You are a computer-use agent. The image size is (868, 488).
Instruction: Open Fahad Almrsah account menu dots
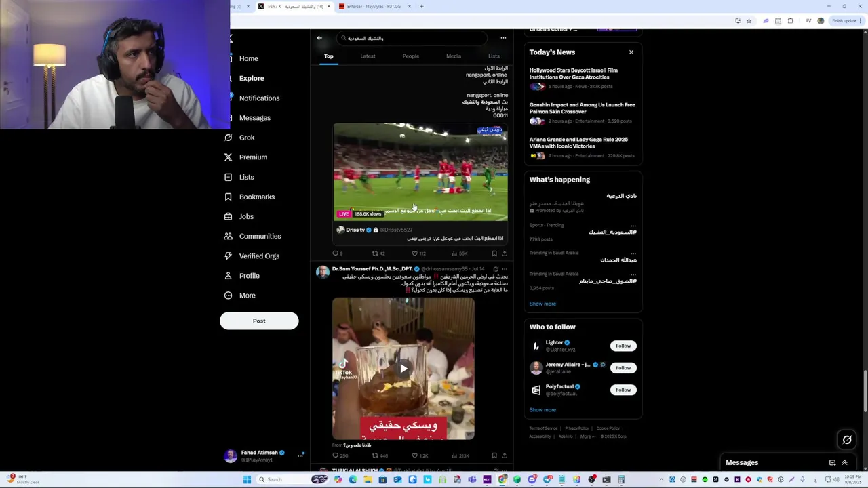pos(300,455)
